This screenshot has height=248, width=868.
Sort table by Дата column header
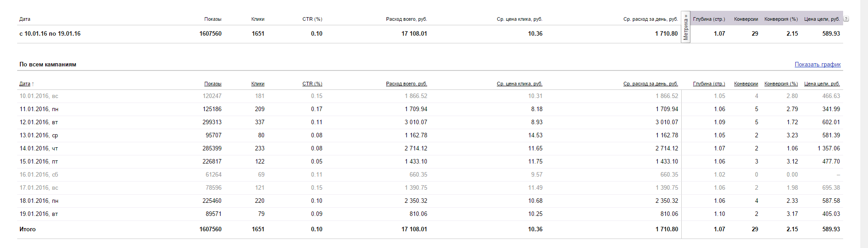pos(24,84)
